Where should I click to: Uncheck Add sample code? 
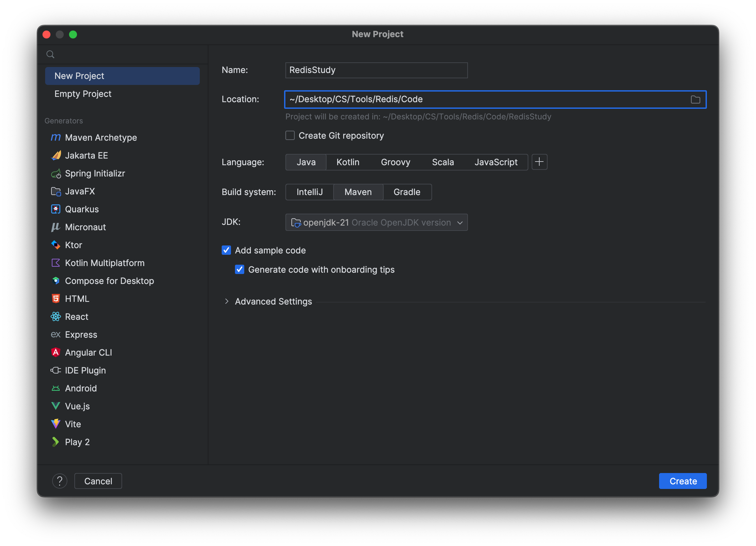(226, 250)
